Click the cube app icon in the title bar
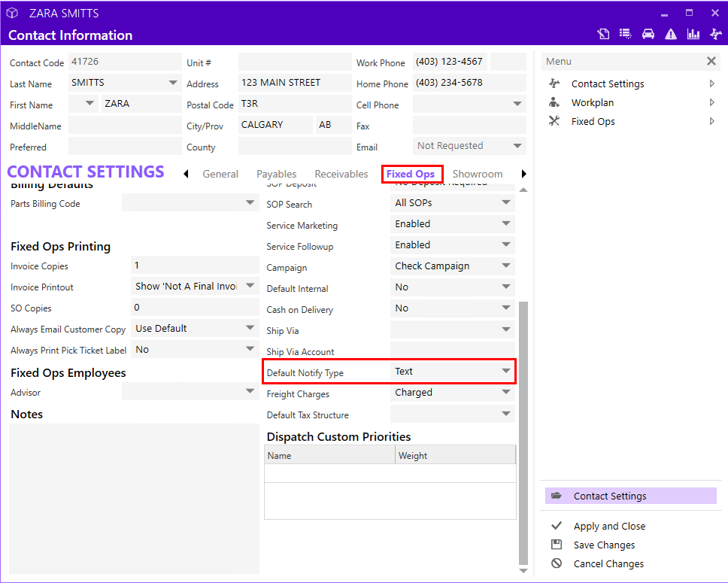Image resolution: width=728 pixels, height=583 pixels. point(12,13)
